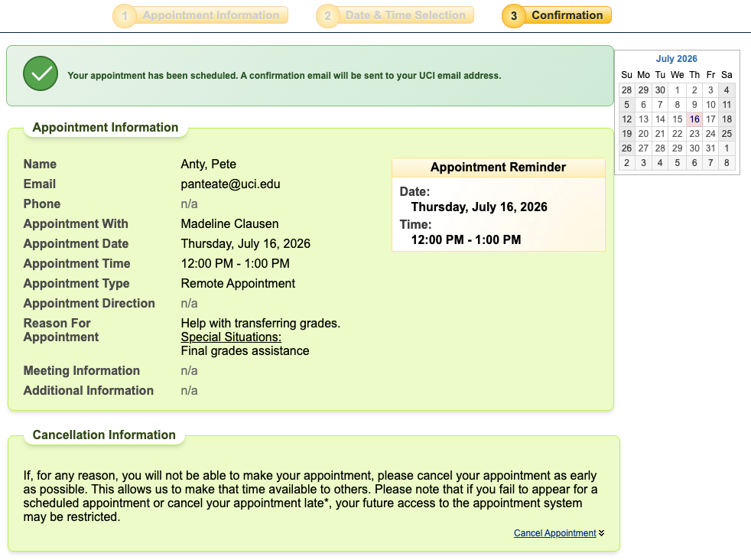The width and height of the screenshot is (751, 560).
Task: Open the Cancel Appointment link
Action: tap(554, 532)
